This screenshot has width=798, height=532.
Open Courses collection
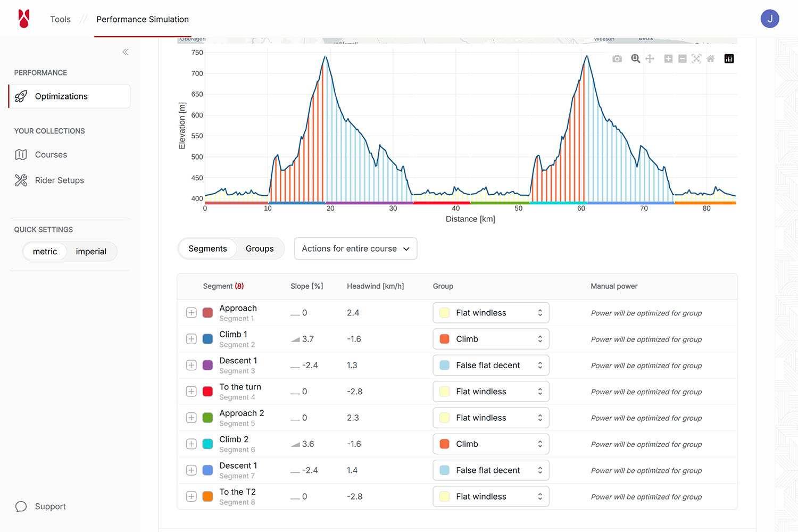tap(51, 155)
